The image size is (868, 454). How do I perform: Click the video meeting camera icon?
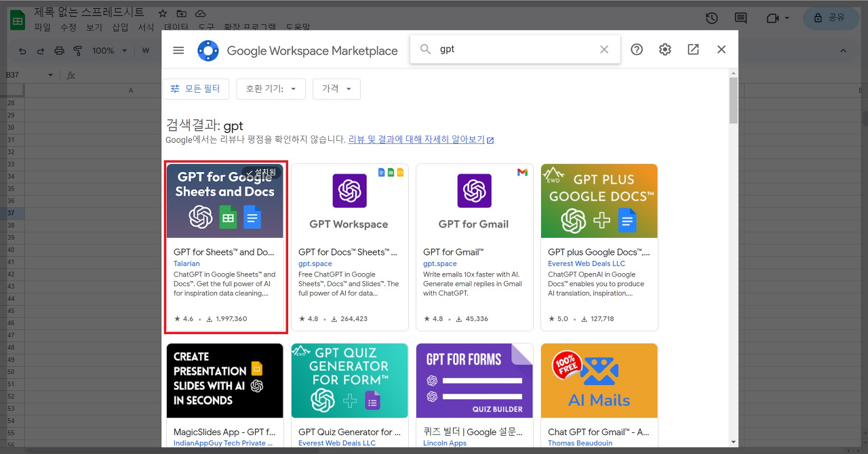coord(772,18)
